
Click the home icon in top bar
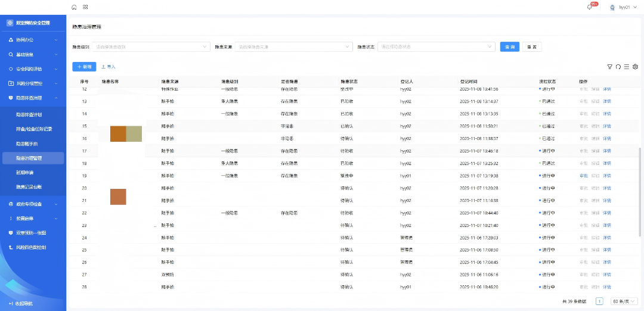coord(74,7)
